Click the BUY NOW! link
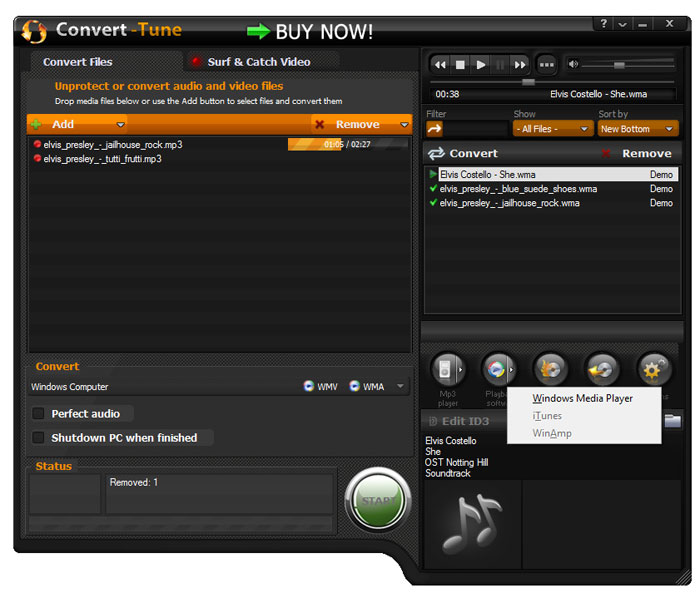Screen dimensions: 700x598 (x=324, y=32)
